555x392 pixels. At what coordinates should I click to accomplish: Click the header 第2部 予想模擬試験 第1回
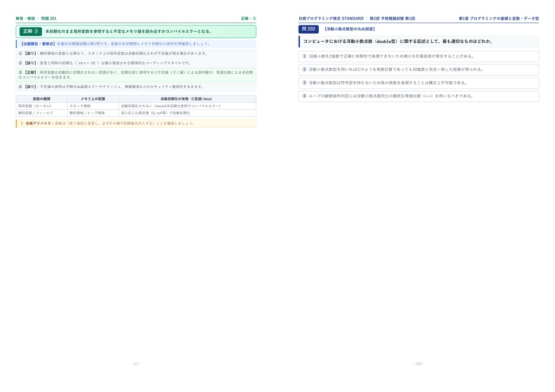(392, 18)
